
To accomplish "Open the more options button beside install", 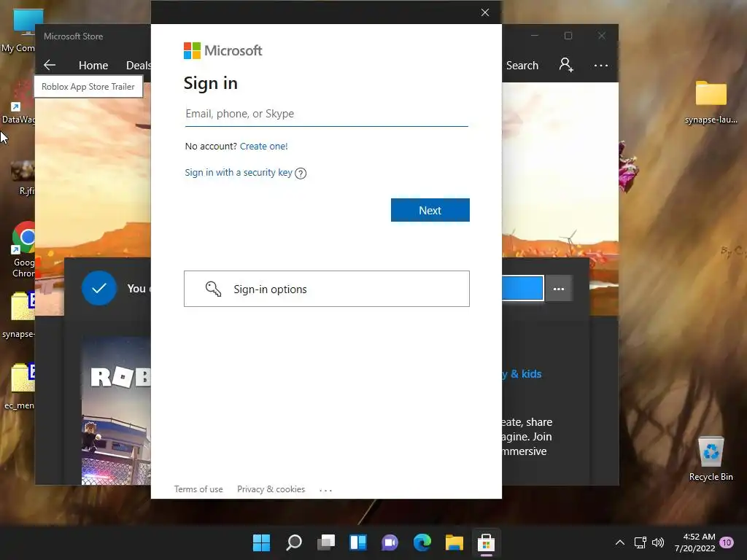I will (x=558, y=289).
